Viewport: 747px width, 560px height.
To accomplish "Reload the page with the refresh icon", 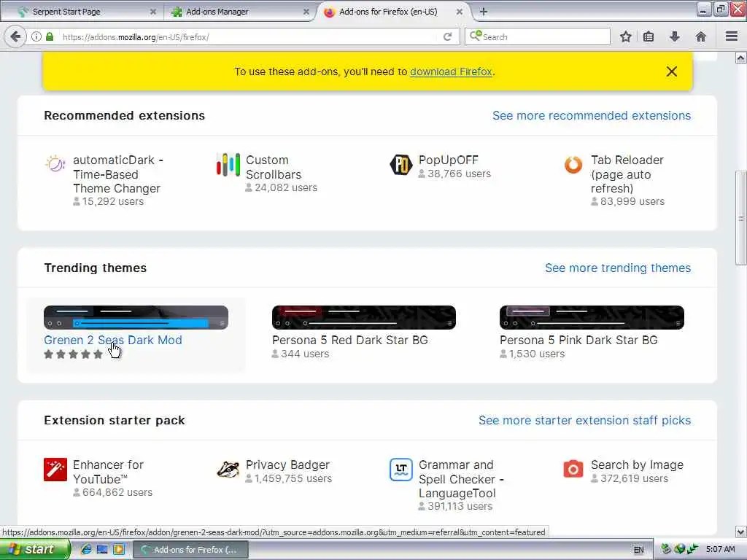I will tap(447, 36).
